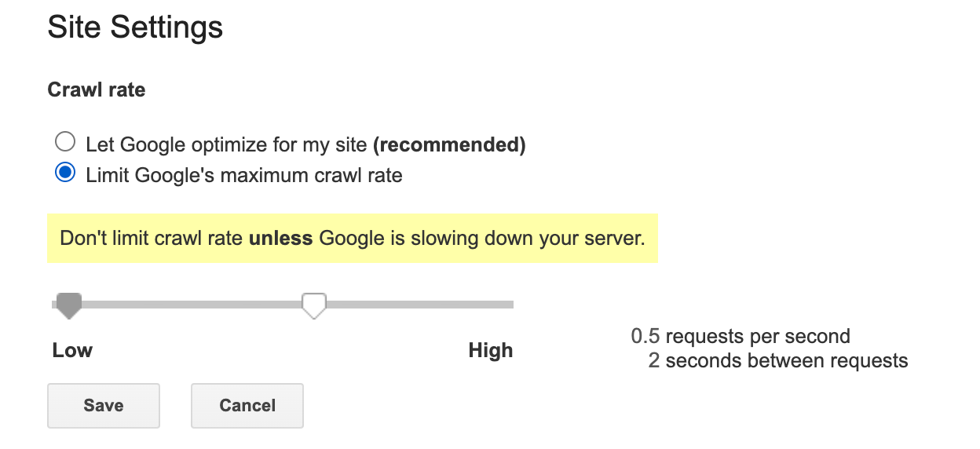
Task: Click the "Let Google optimize for my site" label text
Action: pyautogui.click(x=226, y=144)
